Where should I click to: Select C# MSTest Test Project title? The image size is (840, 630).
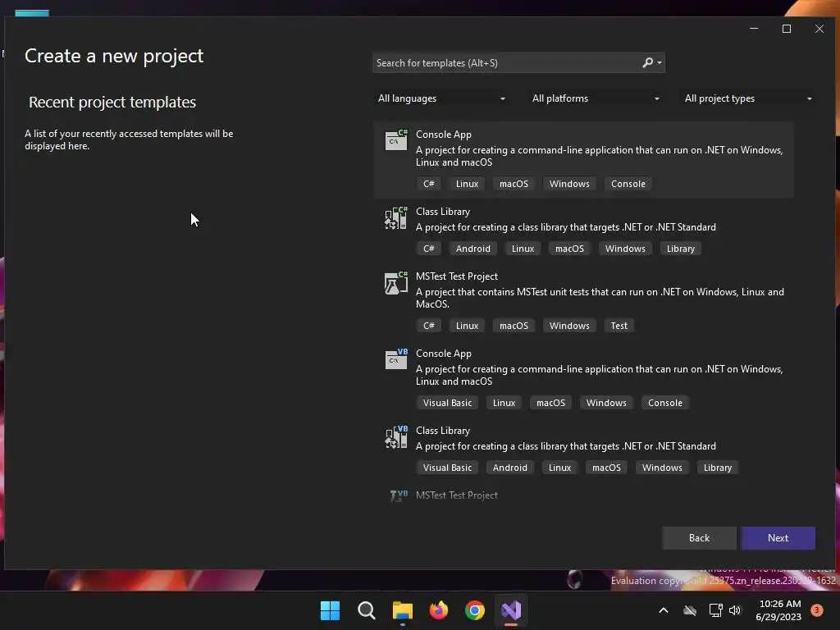click(x=457, y=276)
